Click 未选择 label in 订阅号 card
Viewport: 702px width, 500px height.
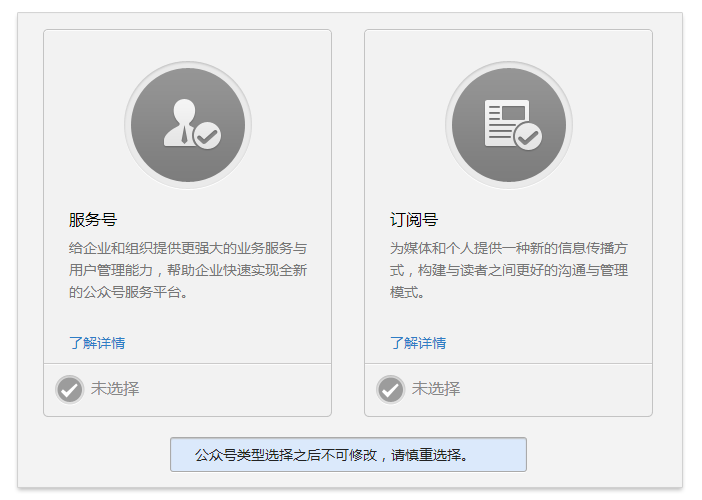[436, 389]
